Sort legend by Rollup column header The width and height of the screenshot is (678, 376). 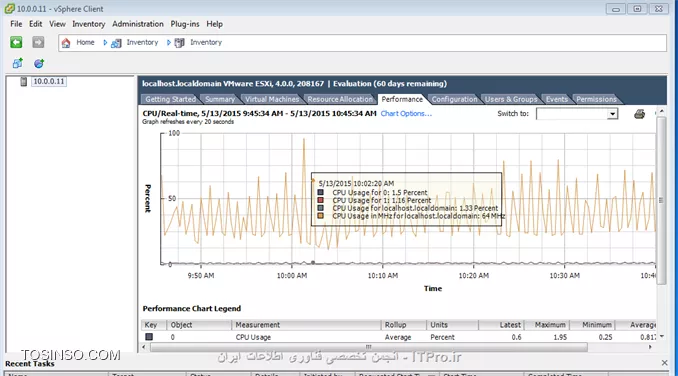click(403, 325)
